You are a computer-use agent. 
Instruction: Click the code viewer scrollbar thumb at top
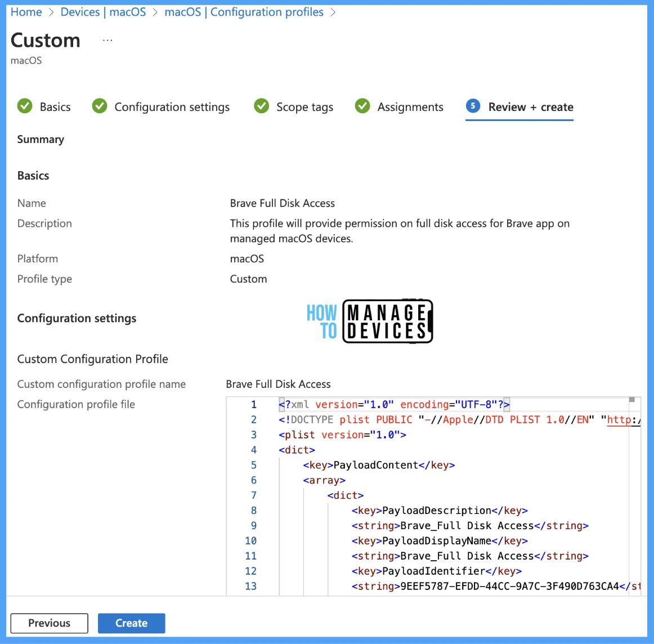click(x=632, y=400)
